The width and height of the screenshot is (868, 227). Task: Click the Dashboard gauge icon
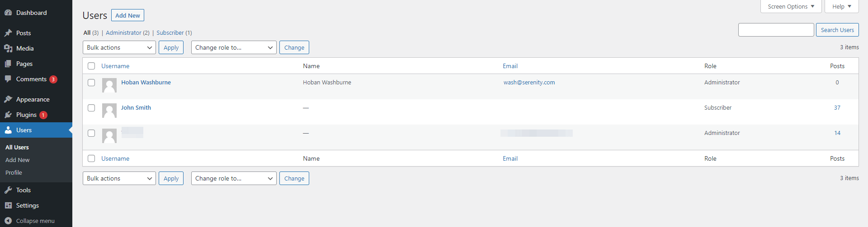8,13
